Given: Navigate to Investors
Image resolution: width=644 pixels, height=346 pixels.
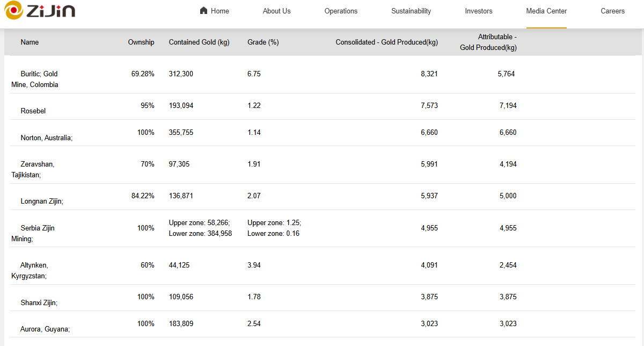Looking at the screenshot, I should click(479, 11).
